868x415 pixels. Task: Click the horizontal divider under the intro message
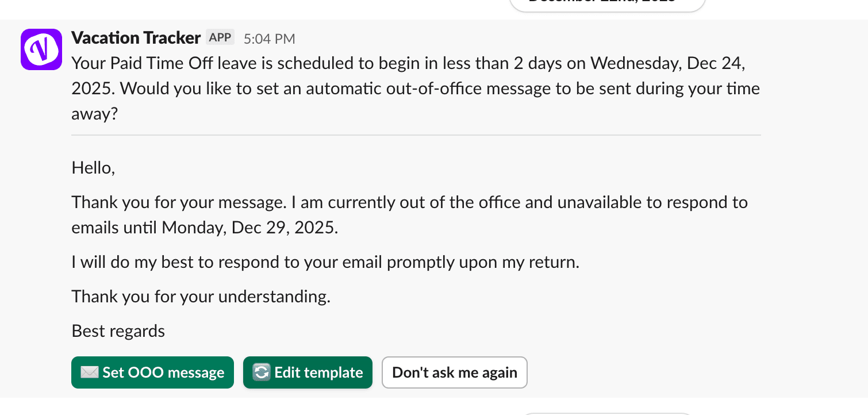click(x=416, y=136)
